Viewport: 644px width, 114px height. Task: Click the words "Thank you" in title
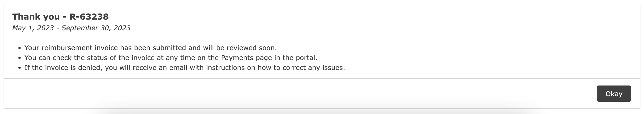point(36,17)
